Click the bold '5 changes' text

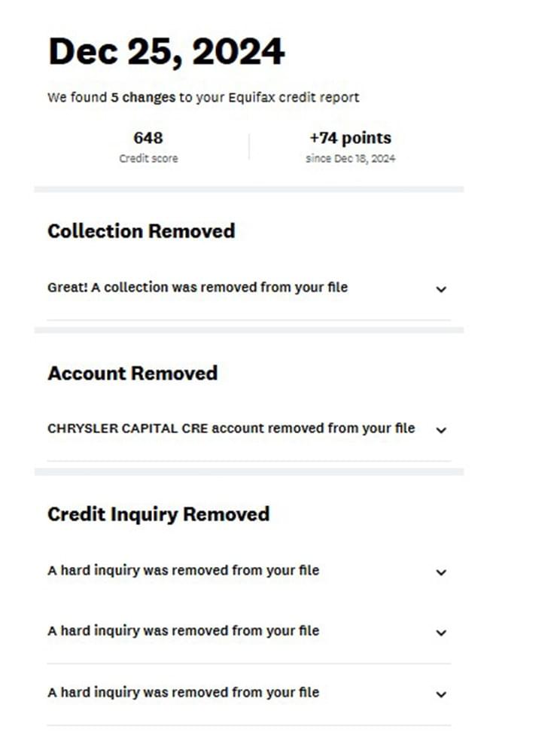click(x=143, y=97)
